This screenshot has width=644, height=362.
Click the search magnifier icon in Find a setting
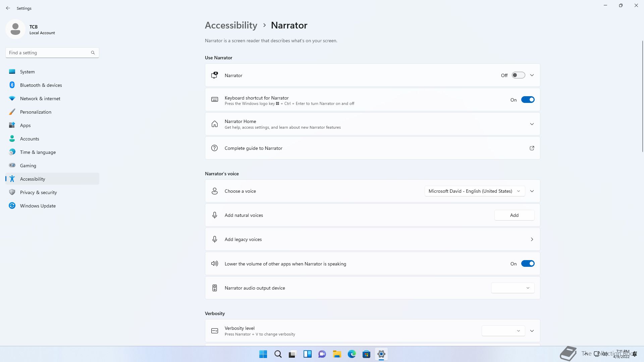click(93, 53)
